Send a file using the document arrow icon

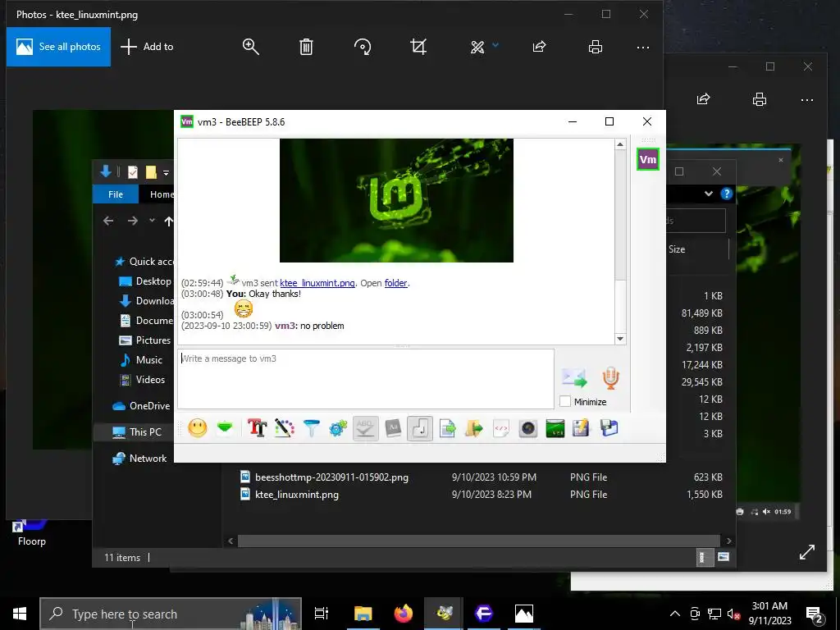(447, 428)
